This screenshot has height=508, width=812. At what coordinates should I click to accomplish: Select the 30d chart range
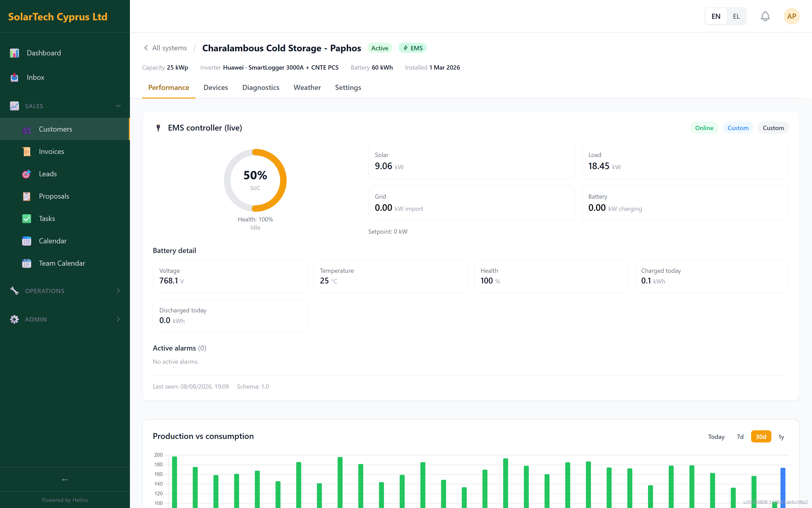coord(761,436)
